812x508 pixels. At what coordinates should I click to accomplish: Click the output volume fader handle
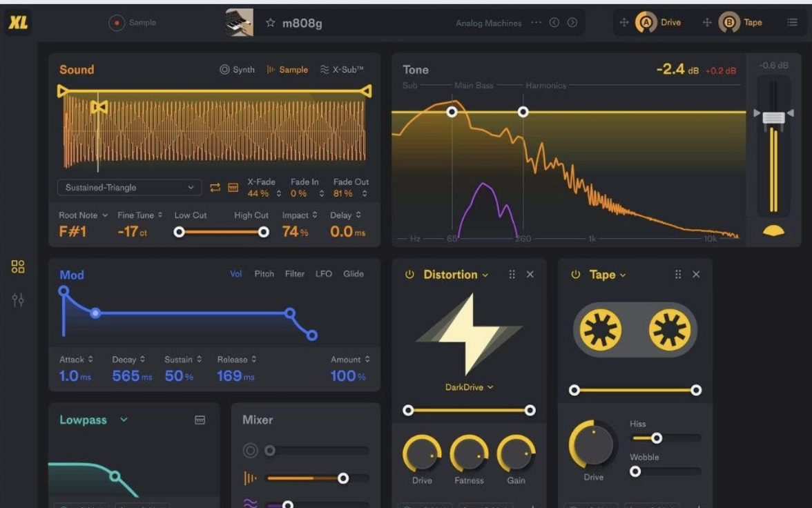click(773, 118)
